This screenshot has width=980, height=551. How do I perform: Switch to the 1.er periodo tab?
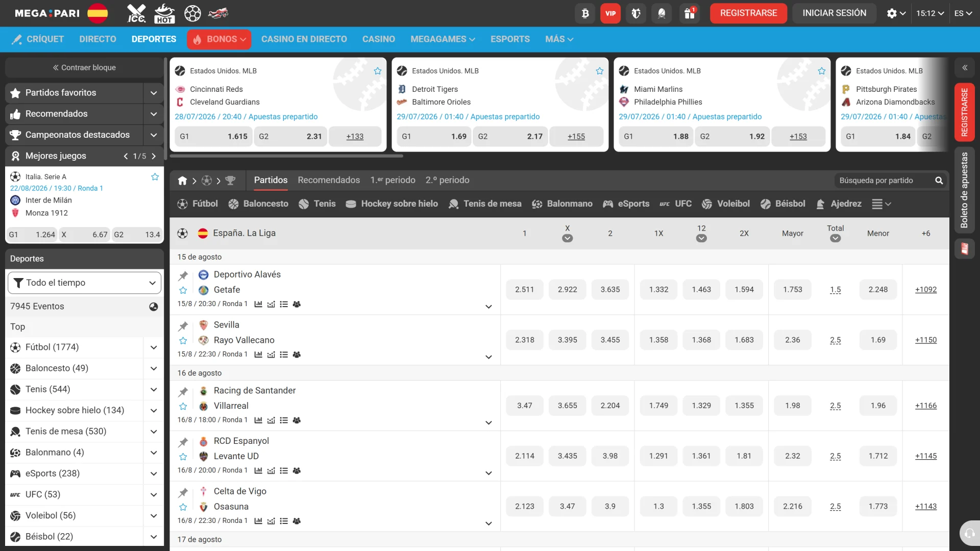pyautogui.click(x=393, y=180)
